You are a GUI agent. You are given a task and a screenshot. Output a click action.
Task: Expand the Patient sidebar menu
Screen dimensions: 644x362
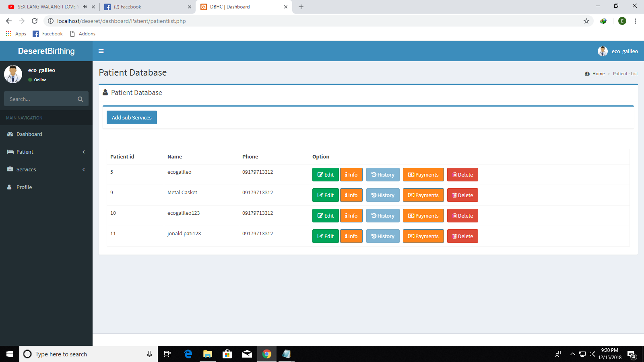click(x=25, y=152)
